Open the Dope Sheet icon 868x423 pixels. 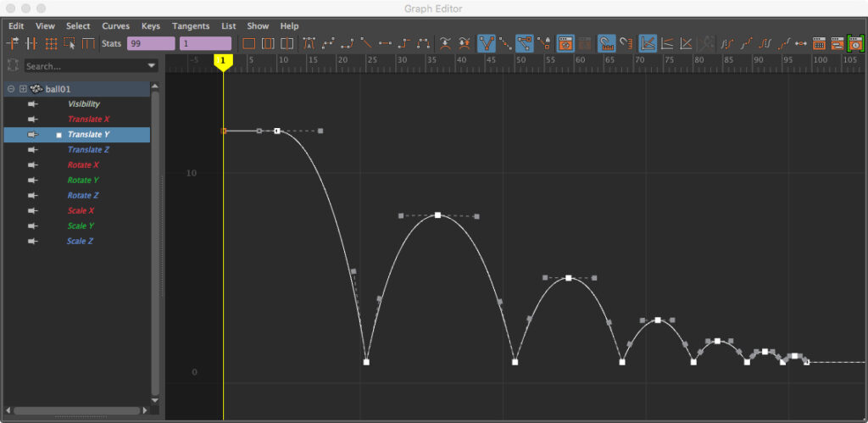click(820, 42)
